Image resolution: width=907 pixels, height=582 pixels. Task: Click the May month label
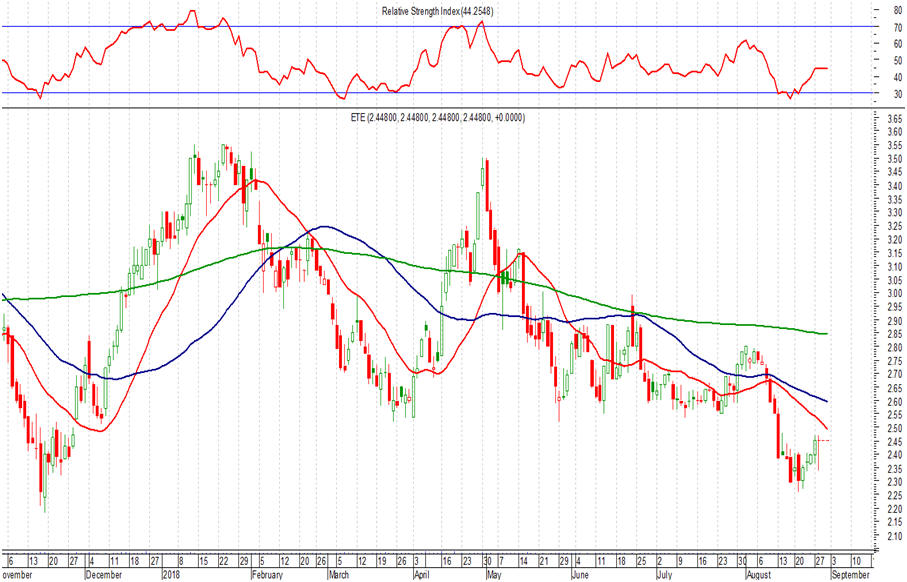(x=493, y=575)
